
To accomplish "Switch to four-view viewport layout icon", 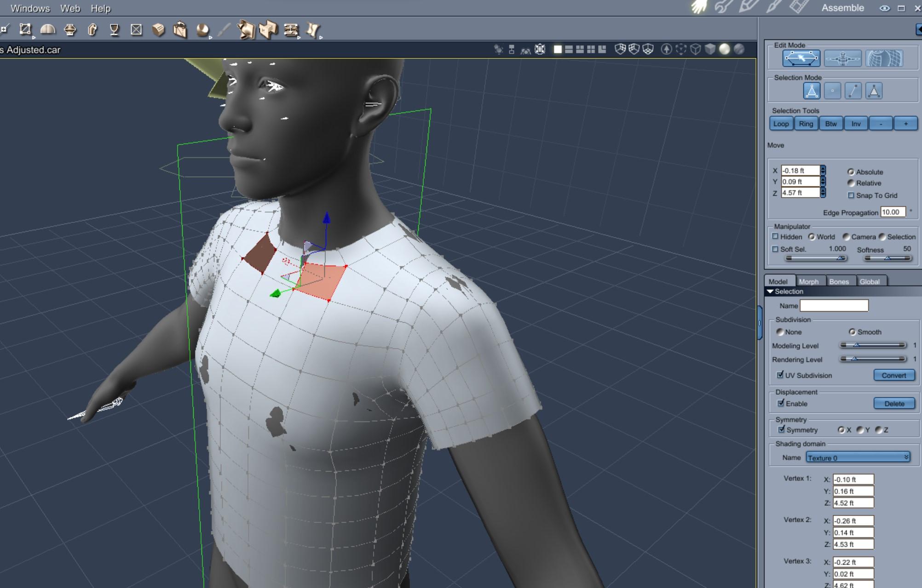I will pos(591,49).
